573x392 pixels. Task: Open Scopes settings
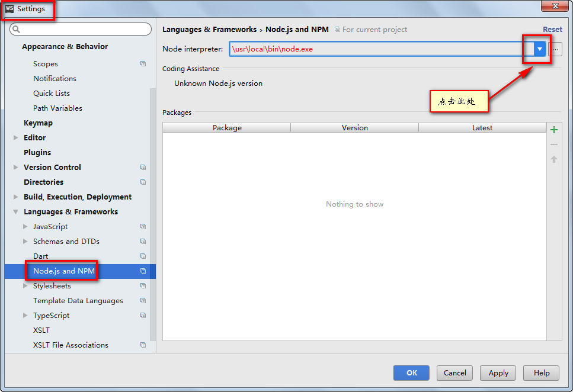(x=45, y=63)
